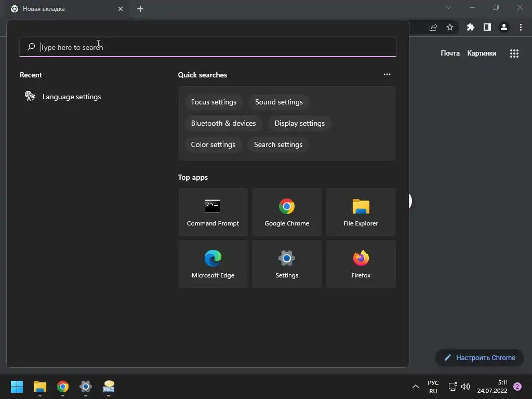Screen dimensions: 532x399
Task: Open Settings tile in Top apps
Action: point(287,264)
